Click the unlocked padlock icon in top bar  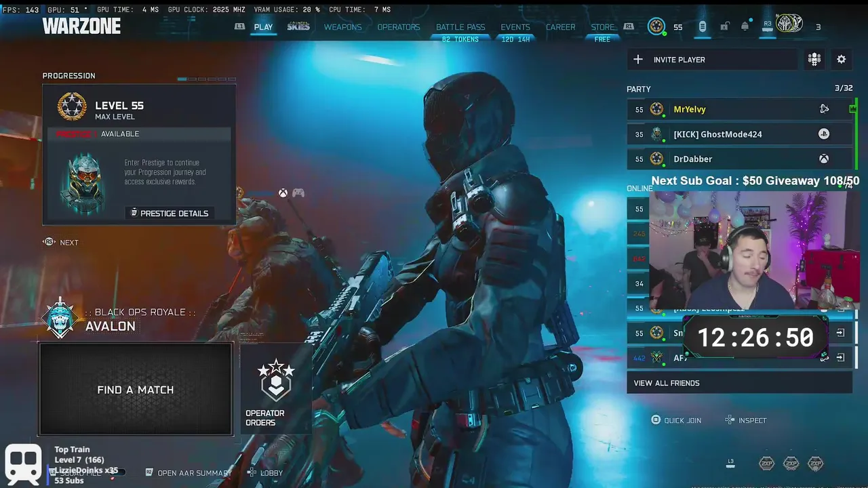click(724, 26)
